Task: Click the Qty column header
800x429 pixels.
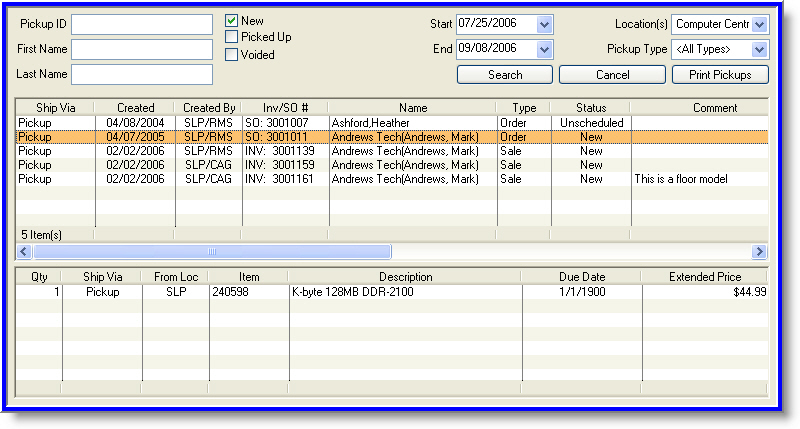Action: point(39,276)
